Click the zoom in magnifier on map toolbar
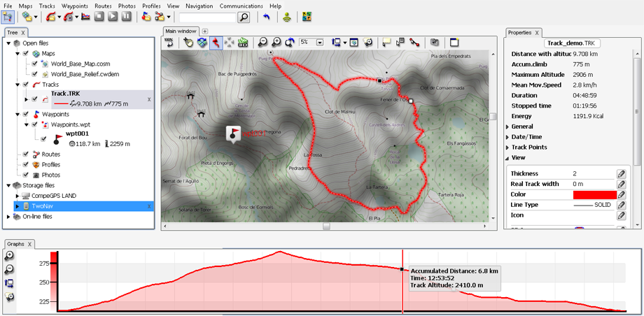 (x=276, y=43)
